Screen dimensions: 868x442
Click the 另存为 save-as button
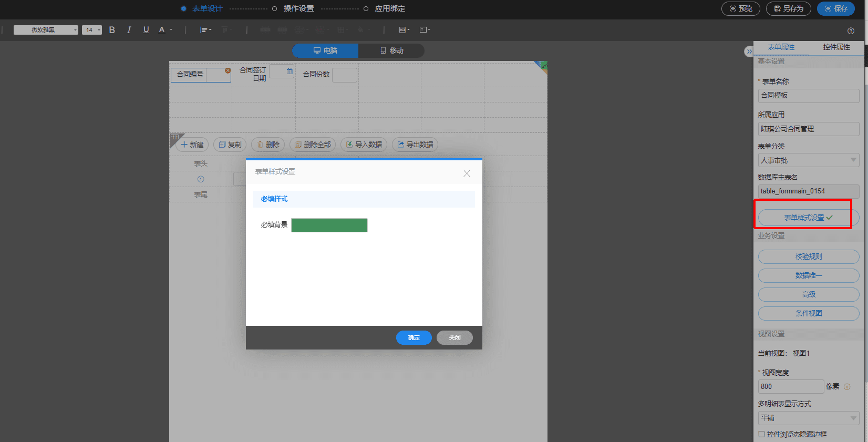[789, 8]
